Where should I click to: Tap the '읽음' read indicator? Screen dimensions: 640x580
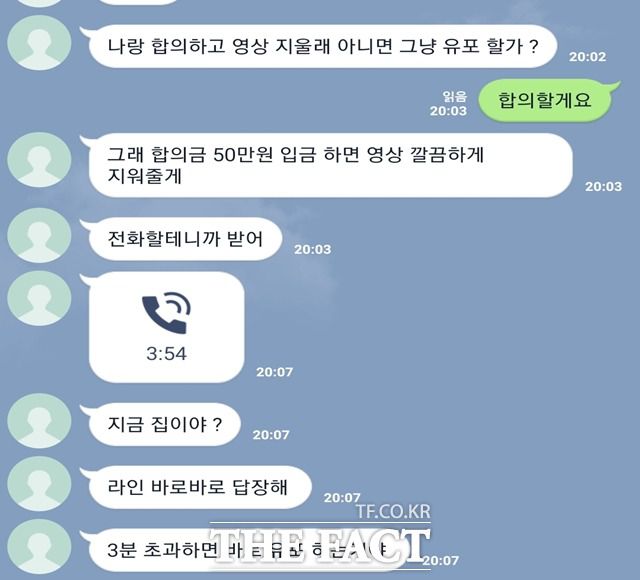[x=455, y=97]
